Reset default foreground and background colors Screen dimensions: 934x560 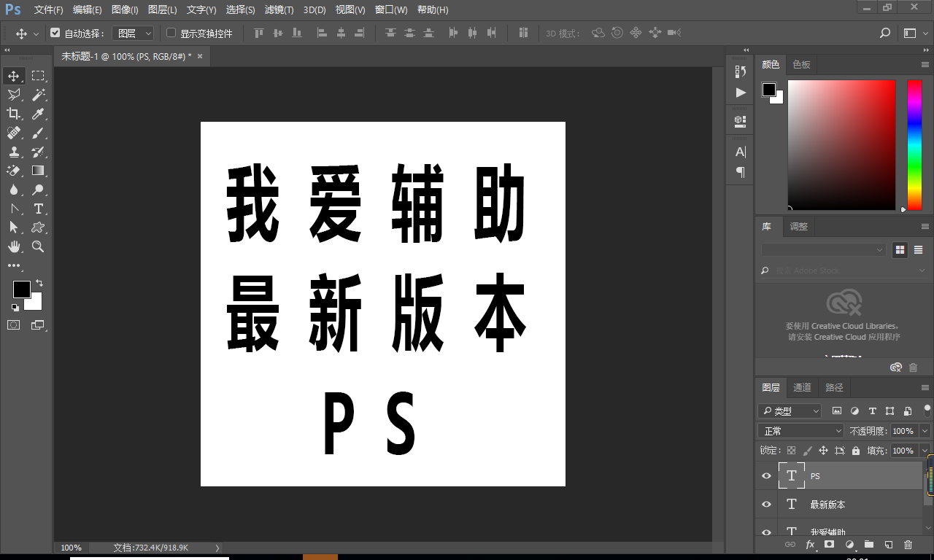pos(15,307)
